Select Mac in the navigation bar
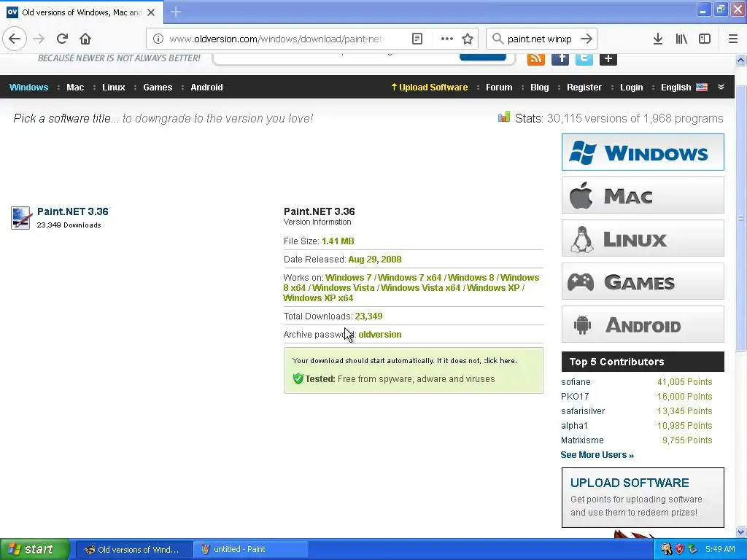The image size is (747, 560). click(75, 87)
